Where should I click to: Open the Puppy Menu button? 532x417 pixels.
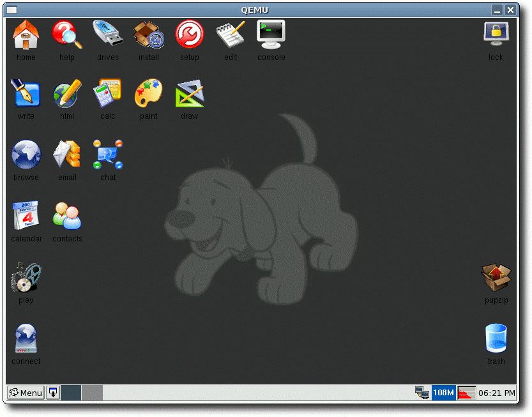click(26, 393)
